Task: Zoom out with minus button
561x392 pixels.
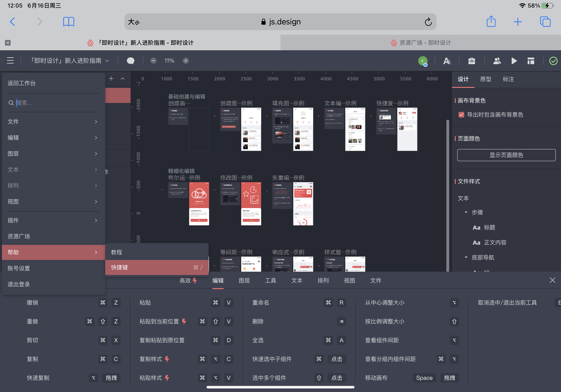Action: point(153,61)
